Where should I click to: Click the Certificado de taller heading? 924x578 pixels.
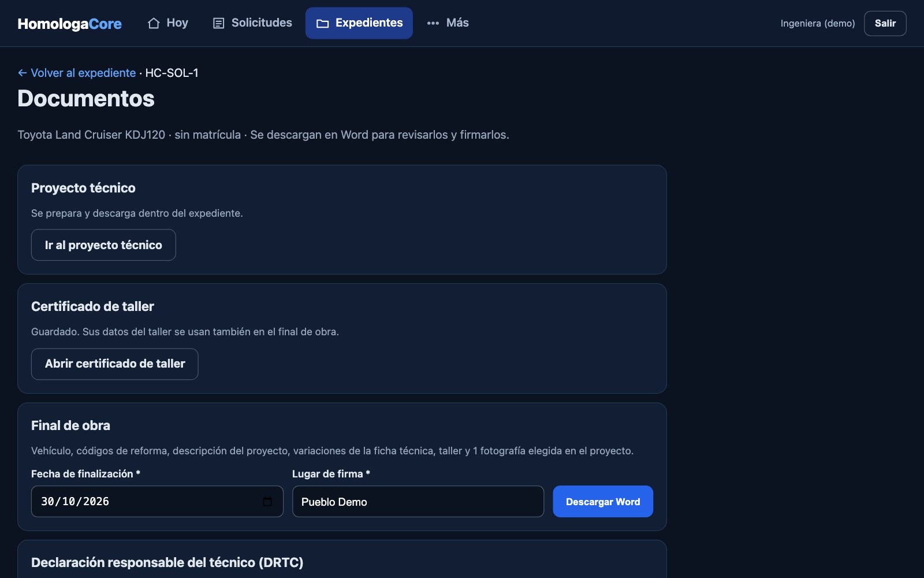(x=92, y=306)
